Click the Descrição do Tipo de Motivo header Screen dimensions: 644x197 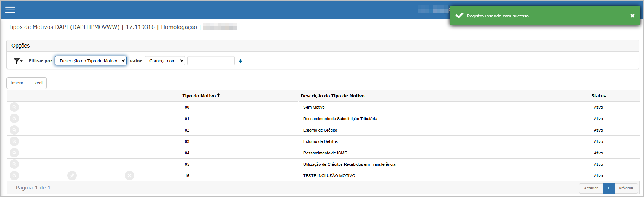pyautogui.click(x=332, y=96)
